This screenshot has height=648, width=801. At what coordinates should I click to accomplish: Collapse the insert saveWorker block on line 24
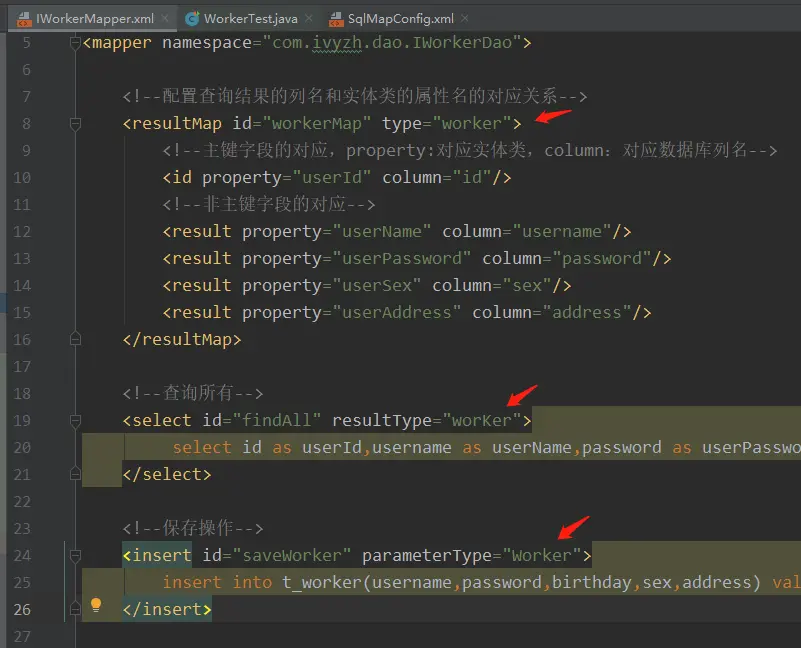(75, 555)
